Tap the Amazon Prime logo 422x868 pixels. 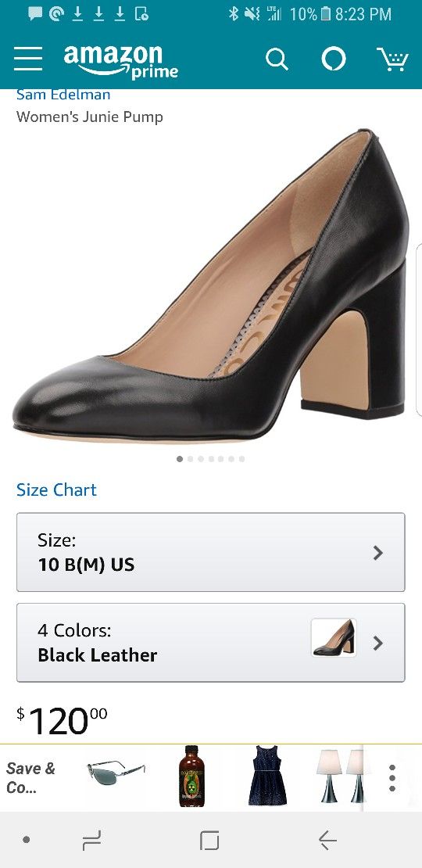[120, 61]
